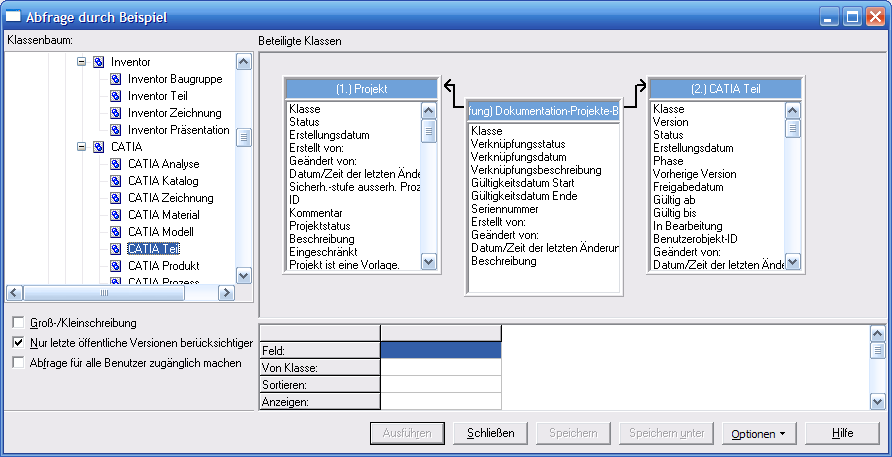Select CATIA Modell in the class tree

(160, 232)
